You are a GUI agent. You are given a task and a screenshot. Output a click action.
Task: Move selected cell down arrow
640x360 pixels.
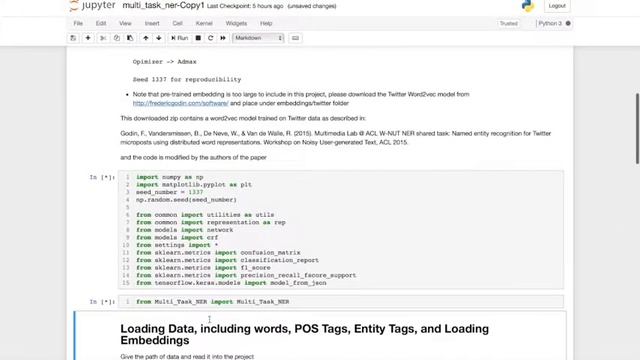pos(159,38)
